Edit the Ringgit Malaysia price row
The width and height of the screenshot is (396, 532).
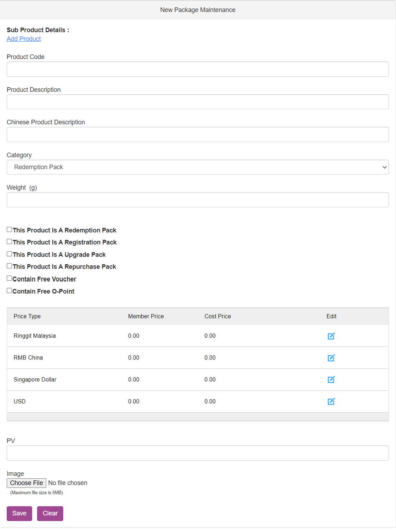click(331, 336)
